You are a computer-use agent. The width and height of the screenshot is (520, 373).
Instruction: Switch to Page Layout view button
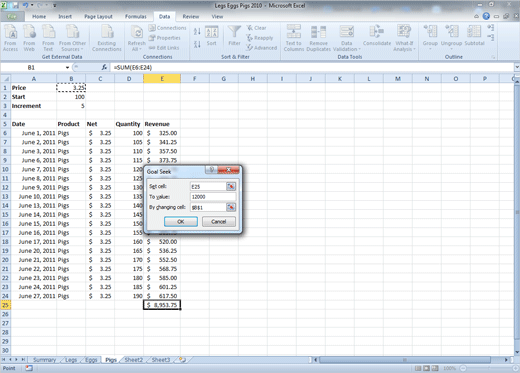point(426,368)
